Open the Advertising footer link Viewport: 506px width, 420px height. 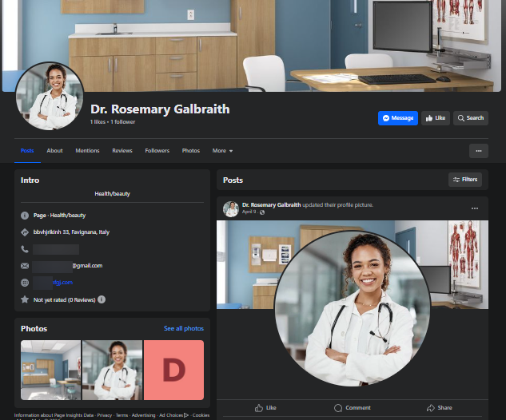(143, 415)
